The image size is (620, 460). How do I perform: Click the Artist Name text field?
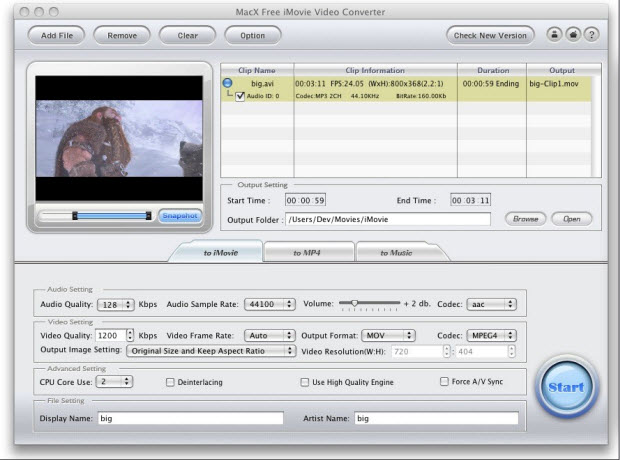coord(437,418)
